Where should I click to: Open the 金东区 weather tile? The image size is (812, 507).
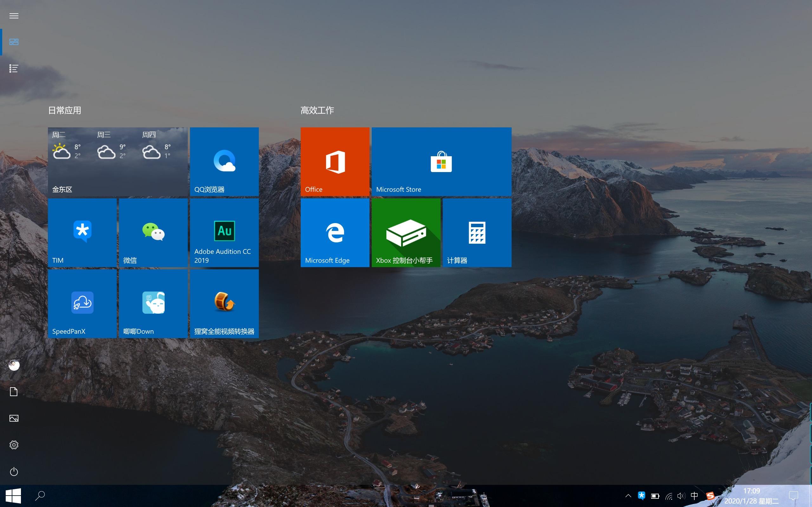(x=118, y=161)
